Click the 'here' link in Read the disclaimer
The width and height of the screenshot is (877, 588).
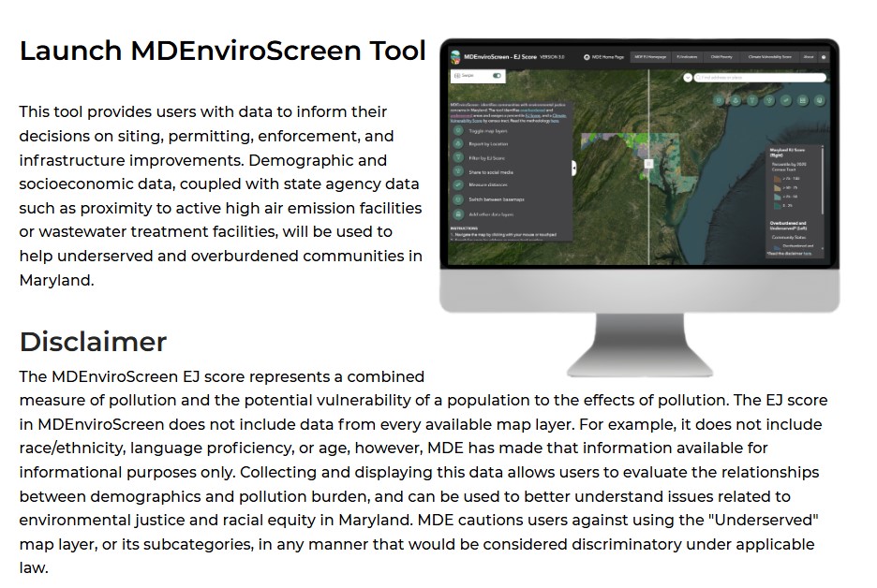[807, 254]
